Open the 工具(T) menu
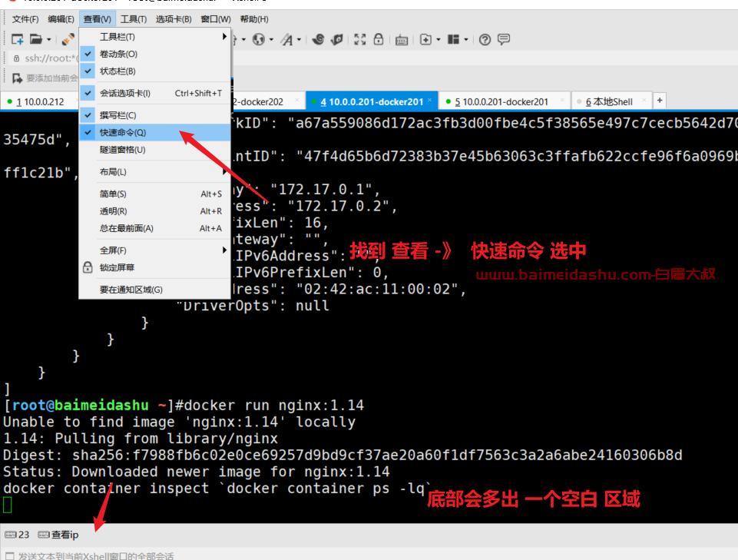The height and width of the screenshot is (560, 738). pos(133,19)
